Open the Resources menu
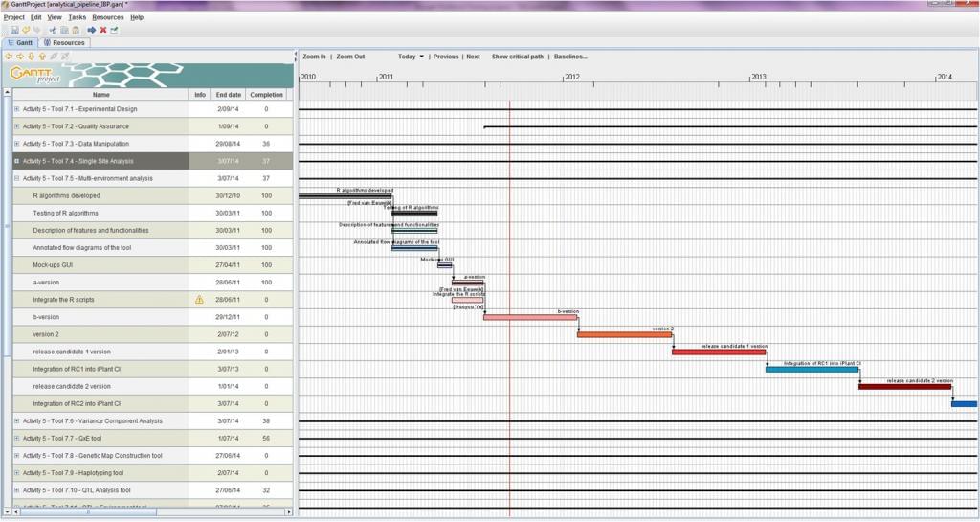The width and height of the screenshot is (980, 522). [107, 17]
